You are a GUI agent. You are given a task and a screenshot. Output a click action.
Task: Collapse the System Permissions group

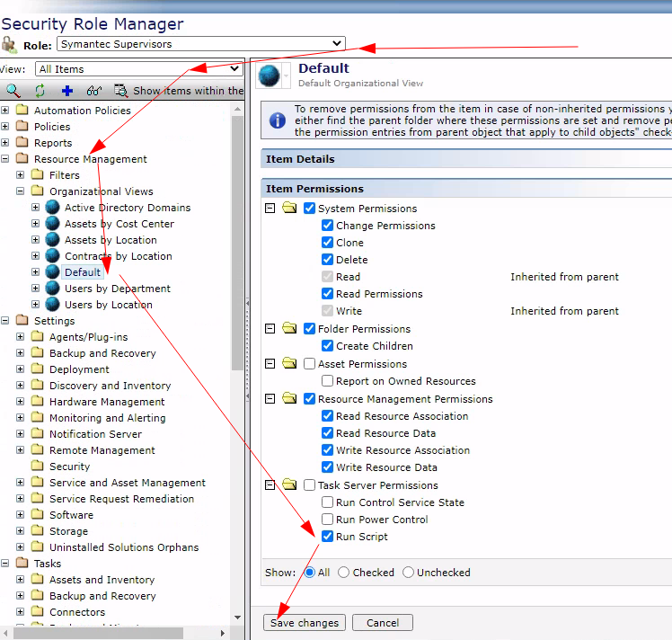coord(271,209)
